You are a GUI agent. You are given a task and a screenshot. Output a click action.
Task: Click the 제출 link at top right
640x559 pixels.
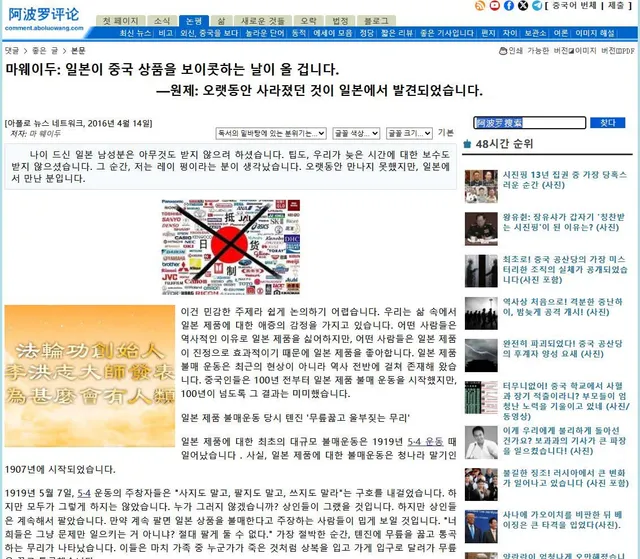(616, 6)
